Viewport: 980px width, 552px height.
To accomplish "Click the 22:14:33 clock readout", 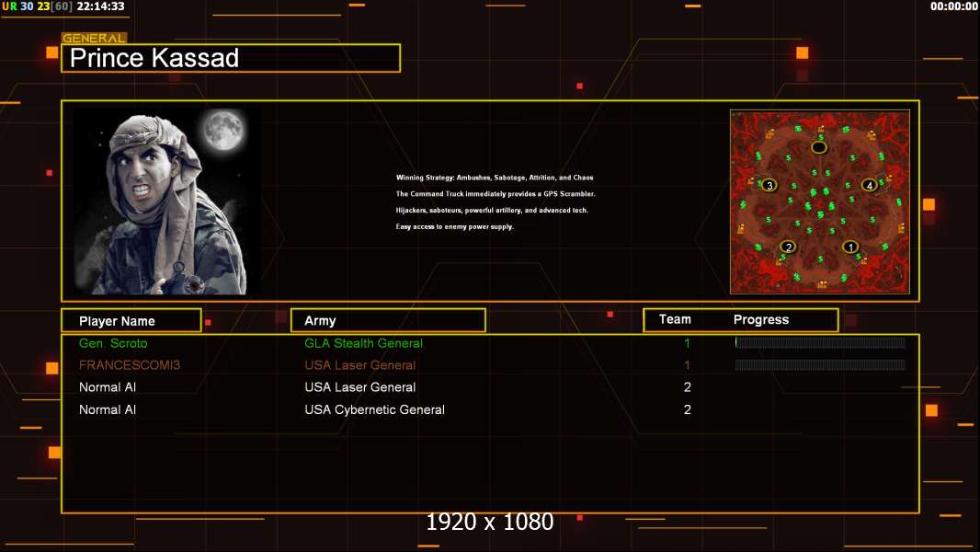I will (100, 6).
